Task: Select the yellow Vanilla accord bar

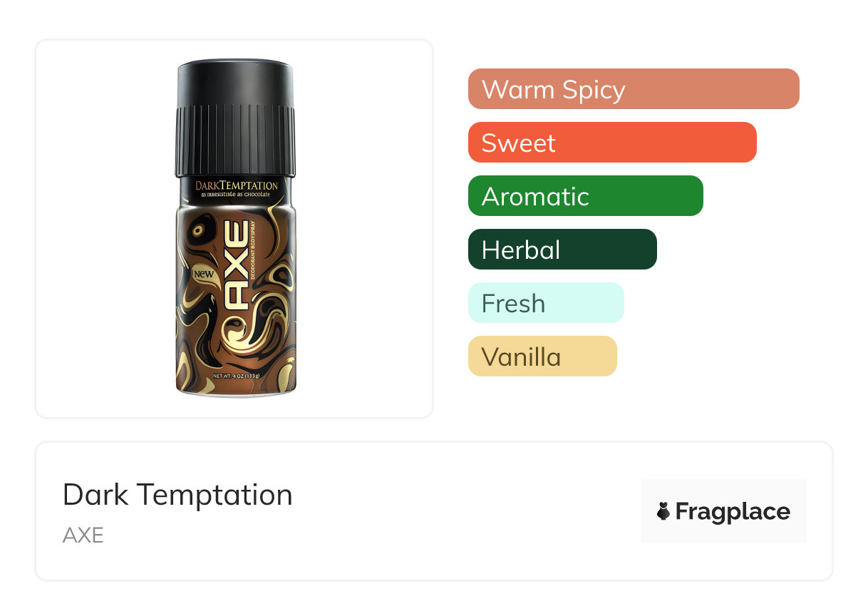Action: (542, 356)
